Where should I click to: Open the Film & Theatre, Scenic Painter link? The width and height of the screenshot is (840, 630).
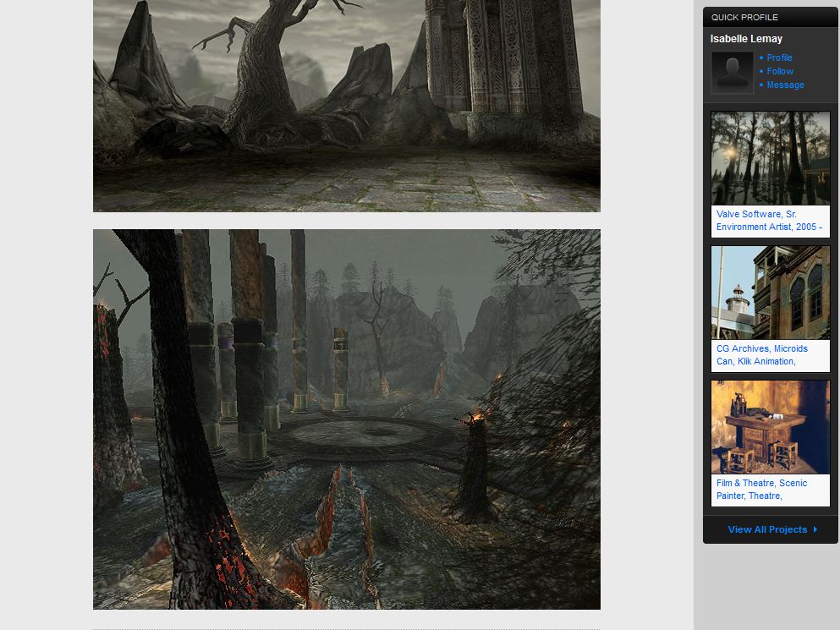(761, 489)
